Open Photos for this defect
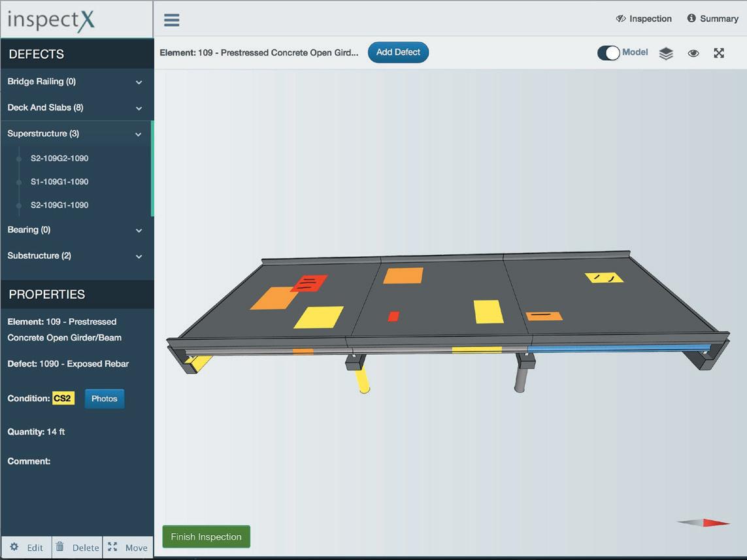This screenshot has height=560, width=747. pyautogui.click(x=105, y=399)
